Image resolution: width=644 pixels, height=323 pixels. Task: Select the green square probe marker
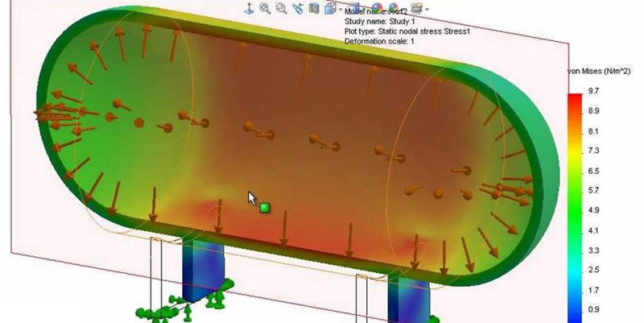pyautogui.click(x=265, y=208)
